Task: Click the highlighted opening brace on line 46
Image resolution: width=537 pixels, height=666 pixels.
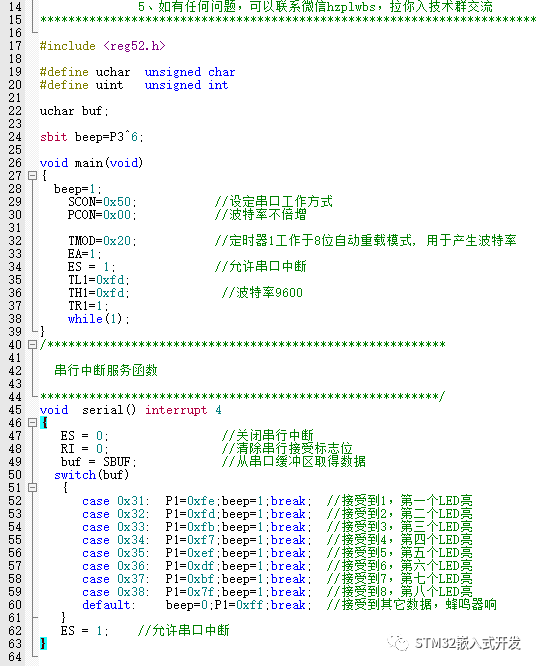Action: point(44,423)
